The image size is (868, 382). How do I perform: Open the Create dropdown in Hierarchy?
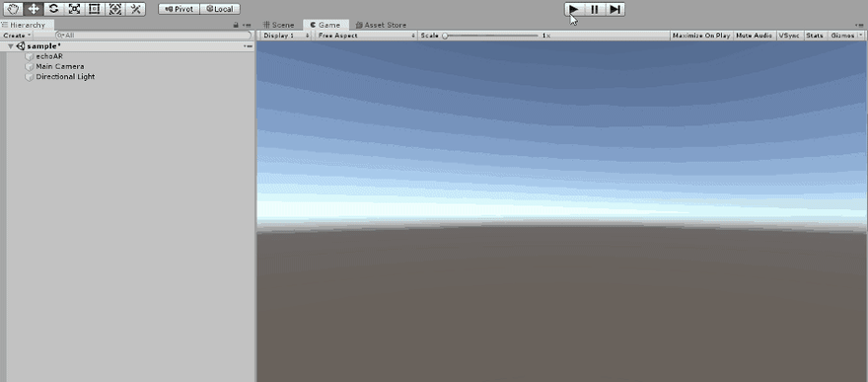point(17,36)
